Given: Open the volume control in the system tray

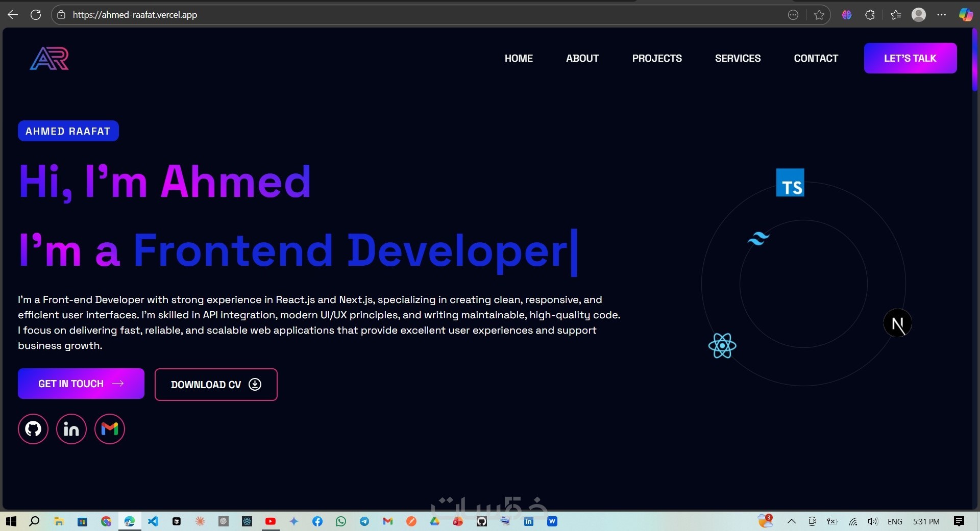Looking at the screenshot, I should coord(873,521).
